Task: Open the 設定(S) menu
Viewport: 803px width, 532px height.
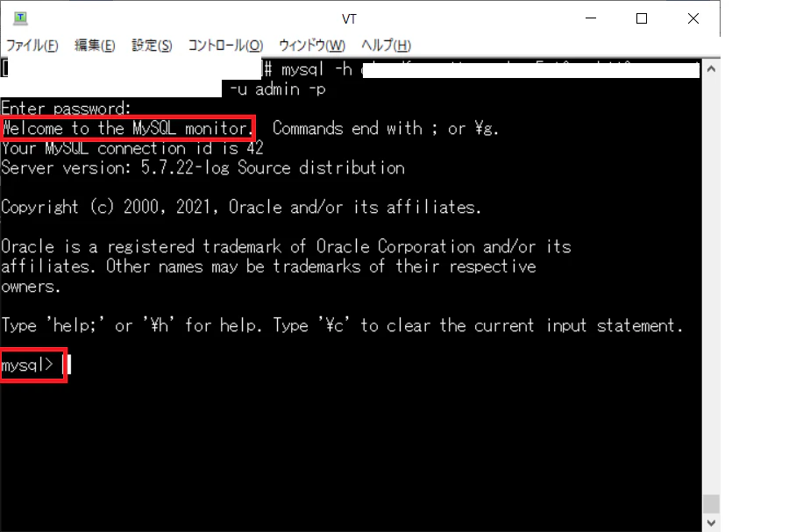Action: pos(152,46)
